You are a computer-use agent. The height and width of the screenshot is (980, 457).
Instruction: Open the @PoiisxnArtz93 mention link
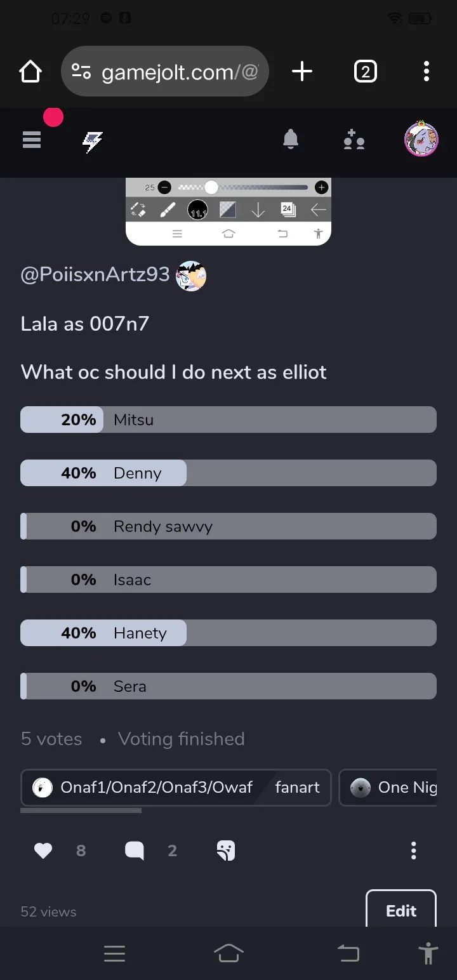(x=95, y=275)
